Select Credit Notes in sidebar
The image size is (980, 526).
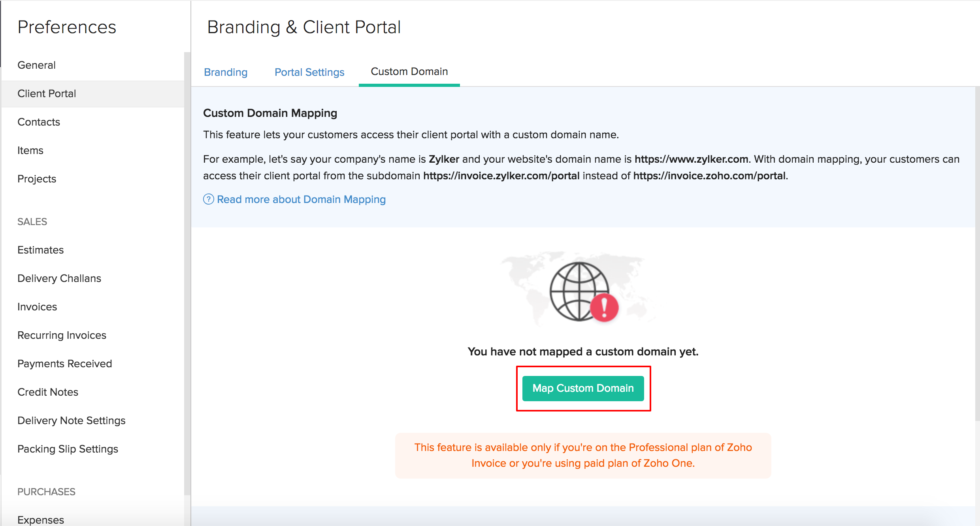click(x=48, y=392)
